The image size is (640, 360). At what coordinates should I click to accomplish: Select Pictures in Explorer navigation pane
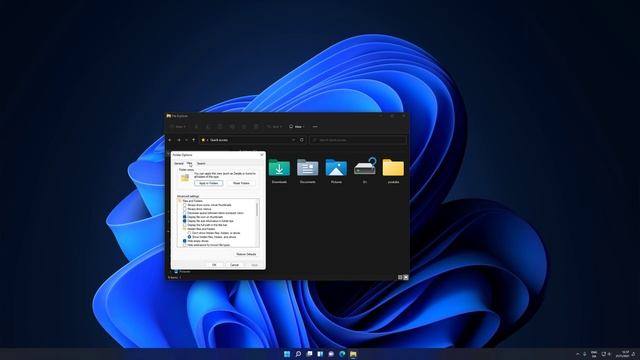(182, 271)
